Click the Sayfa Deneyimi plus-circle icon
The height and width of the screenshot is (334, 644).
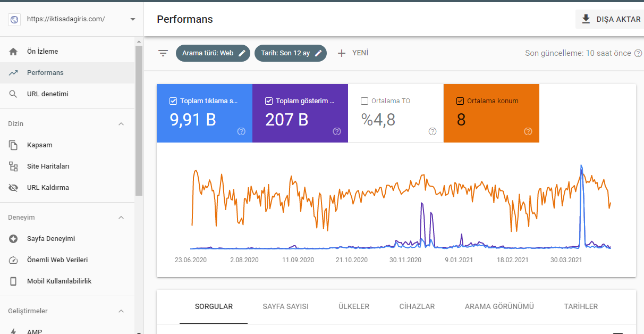[14, 239]
